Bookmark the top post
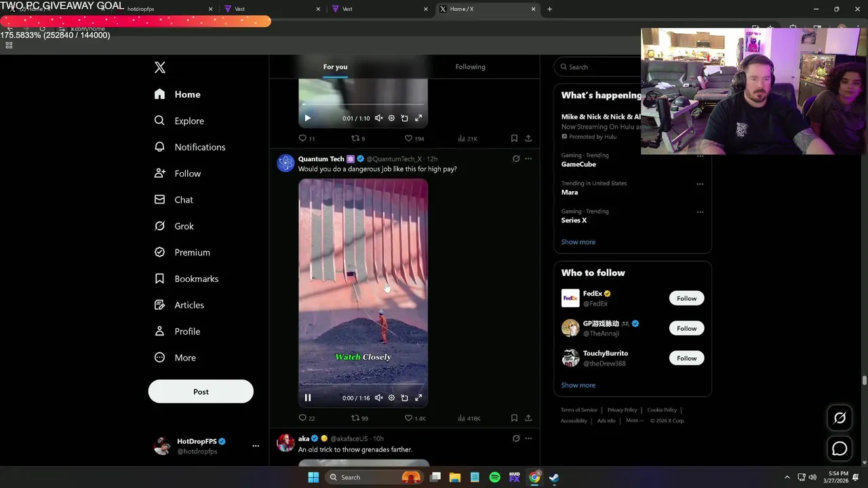This screenshot has width=868, height=488. click(514, 138)
